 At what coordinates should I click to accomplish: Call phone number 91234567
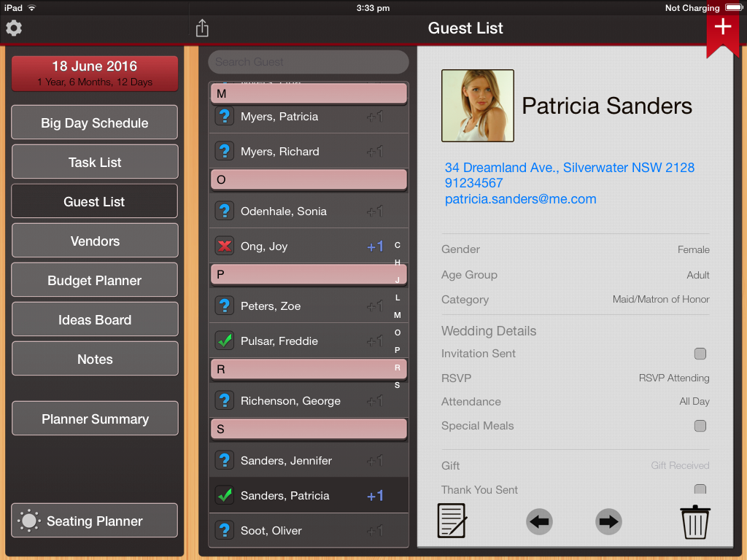coord(473,183)
